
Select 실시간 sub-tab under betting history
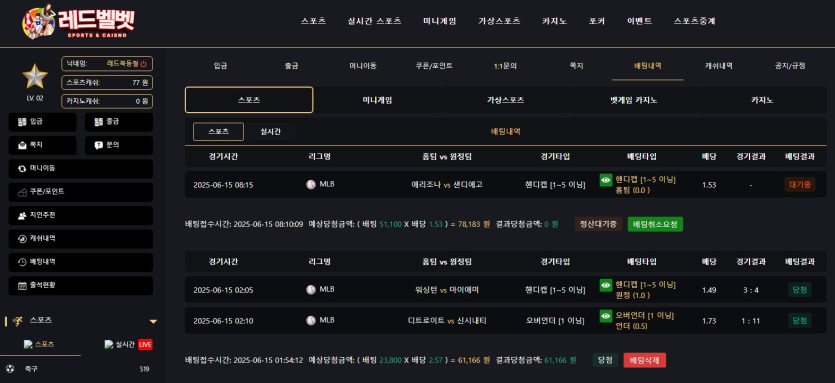click(x=271, y=132)
